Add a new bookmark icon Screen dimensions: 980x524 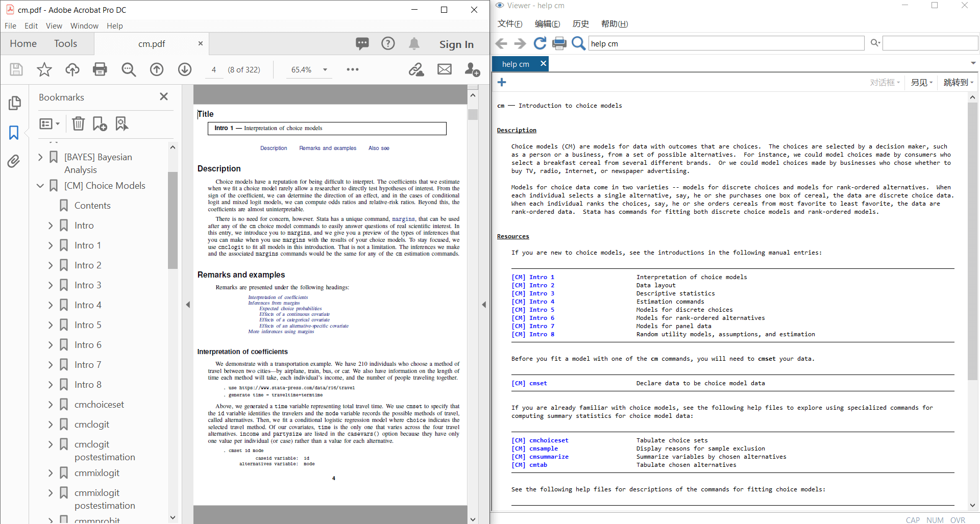point(100,123)
